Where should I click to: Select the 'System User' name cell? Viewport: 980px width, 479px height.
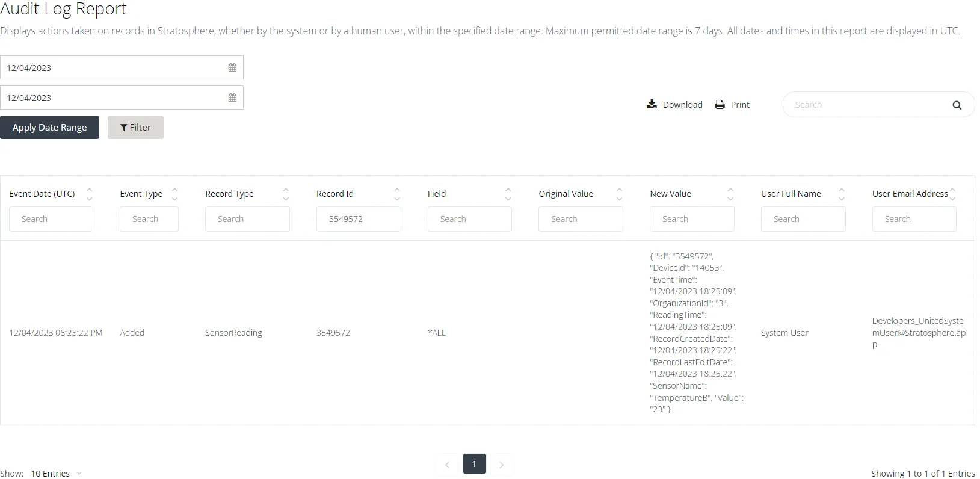coord(784,333)
